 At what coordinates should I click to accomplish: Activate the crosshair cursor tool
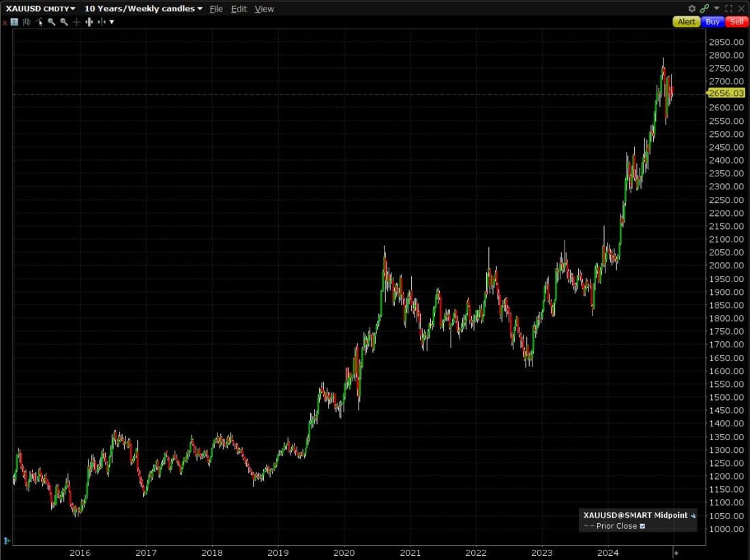click(76, 22)
